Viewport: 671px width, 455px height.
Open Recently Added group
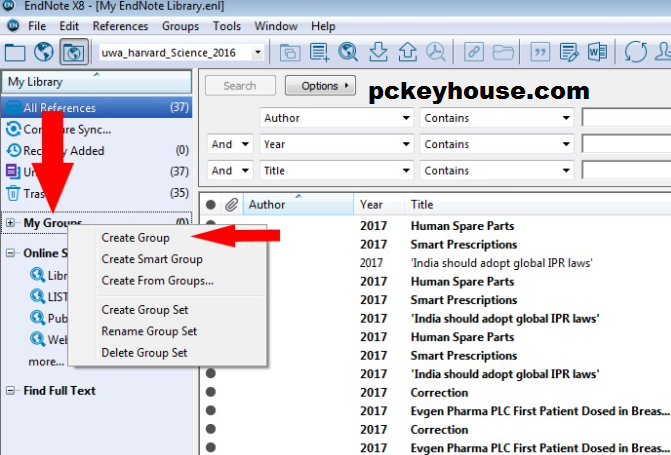(x=97, y=150)
